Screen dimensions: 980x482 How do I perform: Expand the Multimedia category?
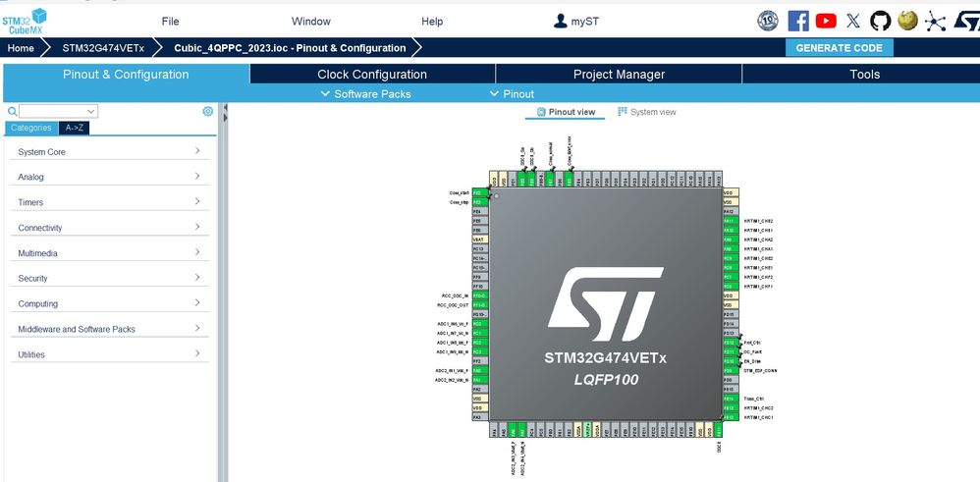109,253
